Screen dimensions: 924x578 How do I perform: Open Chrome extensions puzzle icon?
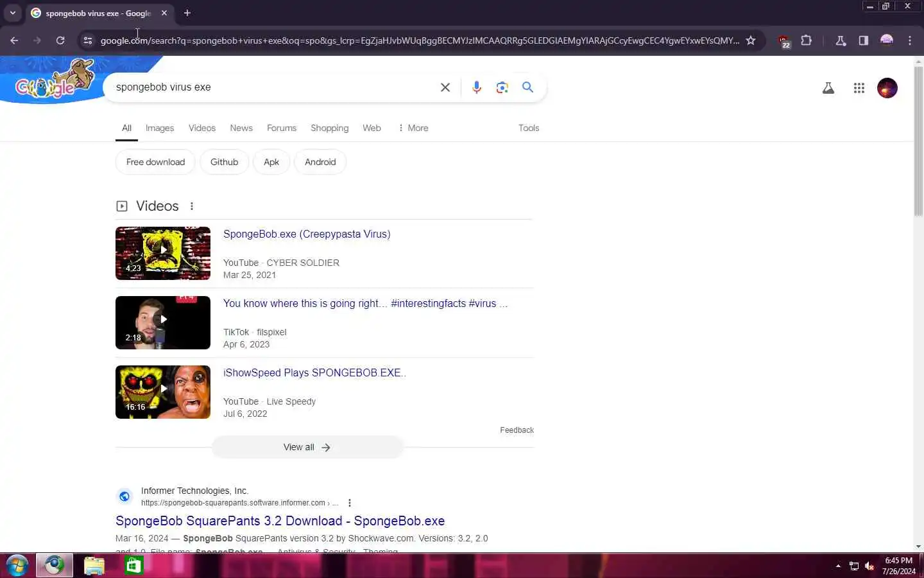807,40
